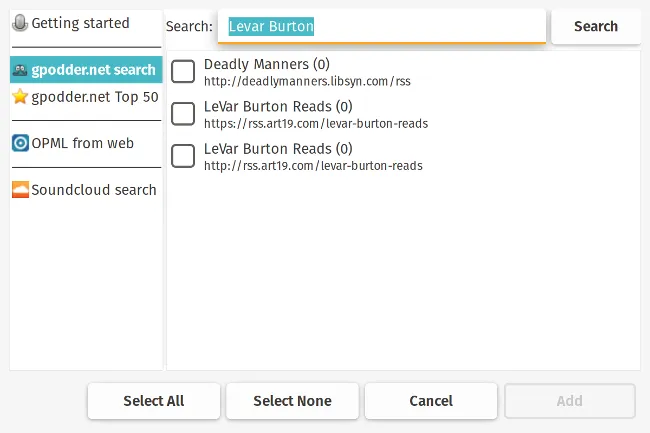Click the blue OPML from web icon
650x433 pixels.
(x=20, y=143)
